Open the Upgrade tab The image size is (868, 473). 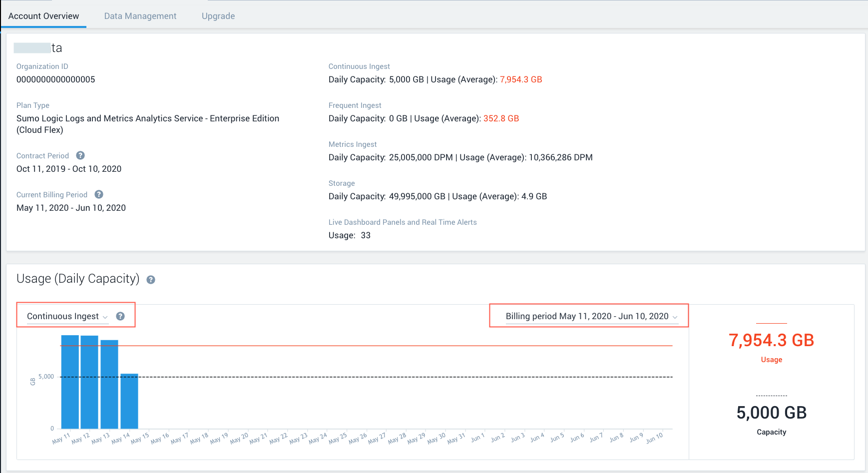click(x=218, y=15)
